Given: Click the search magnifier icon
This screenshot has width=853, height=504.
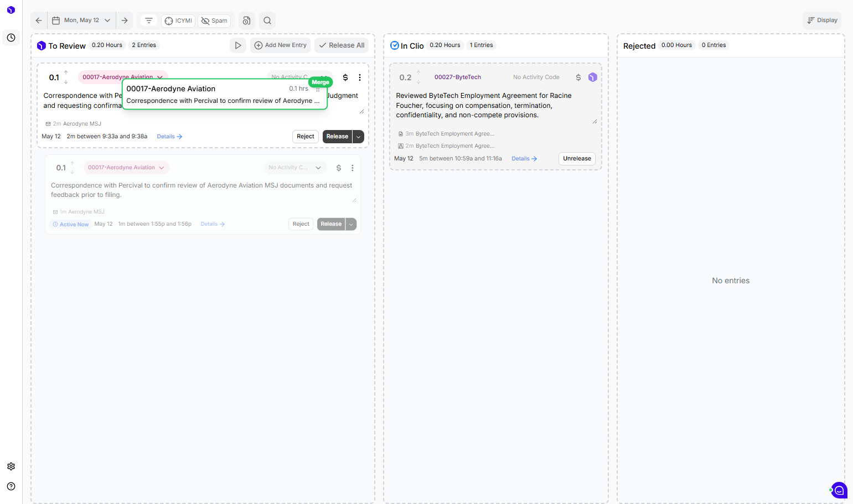Looking at the screenshot, I should click(267, 20).
